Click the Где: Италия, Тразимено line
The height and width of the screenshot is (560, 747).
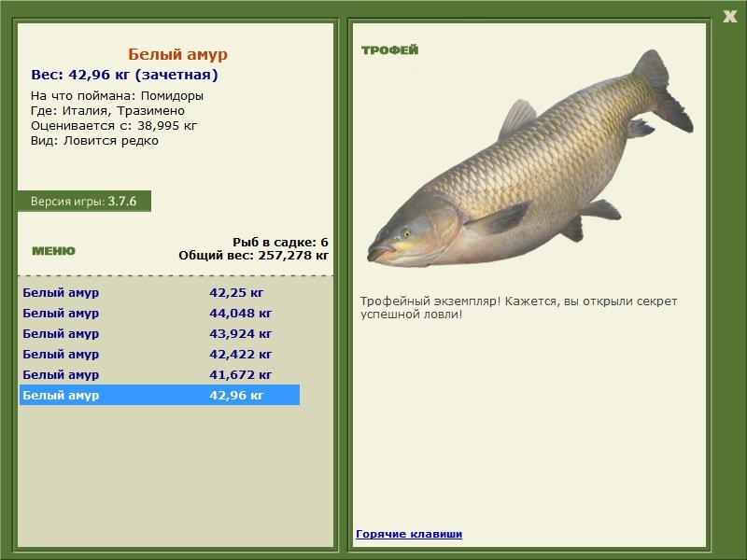(x=107, y=110)
